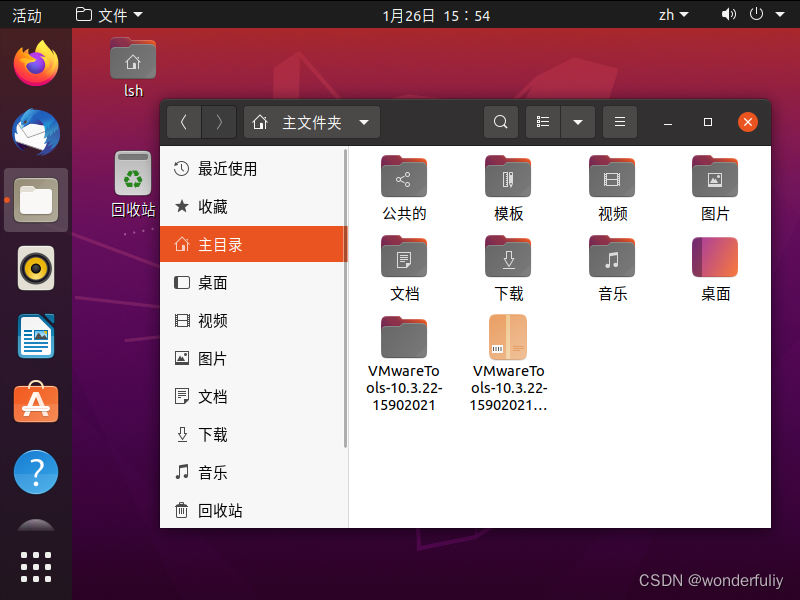Select 文档 in the sidebar
The height and width of the screenshot is (600, 800).
pyautogui.click(x=254, y=396)
